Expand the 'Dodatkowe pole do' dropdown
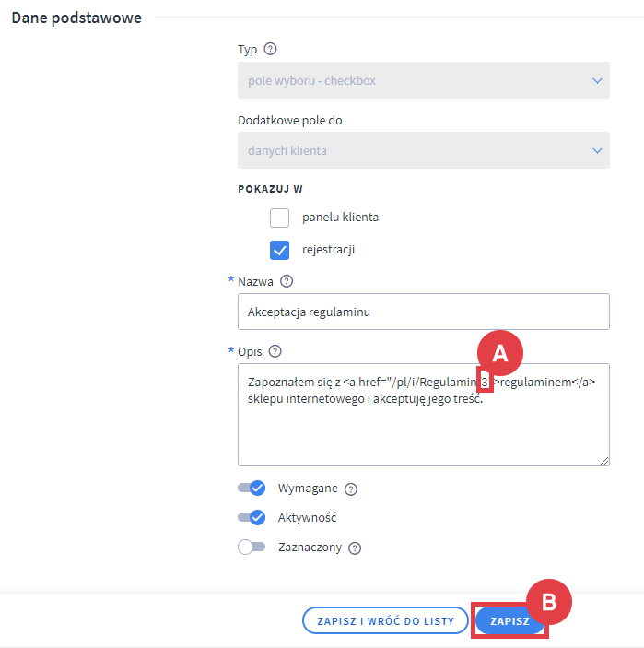Viewport: 644px width, 648px height. 423,150
